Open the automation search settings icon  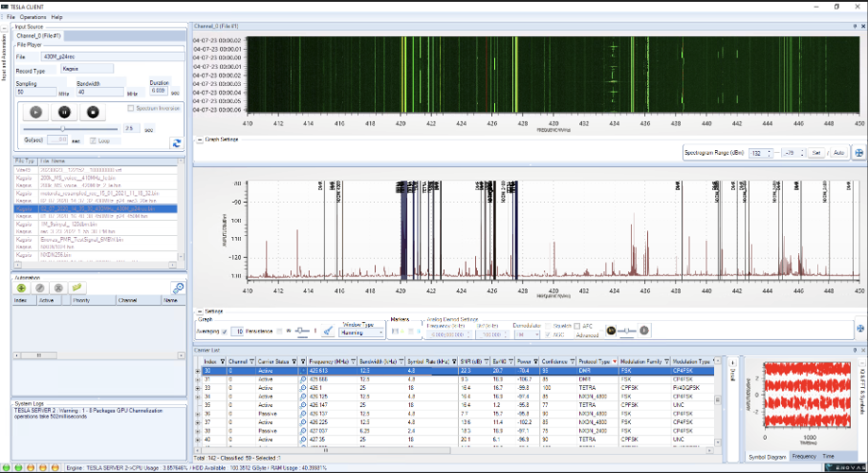tap(177, 288)
